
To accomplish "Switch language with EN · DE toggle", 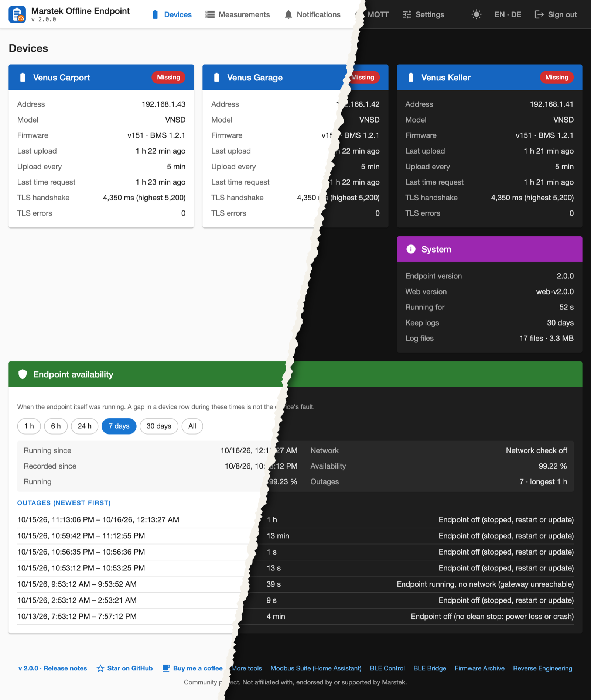I will [508, 14].
